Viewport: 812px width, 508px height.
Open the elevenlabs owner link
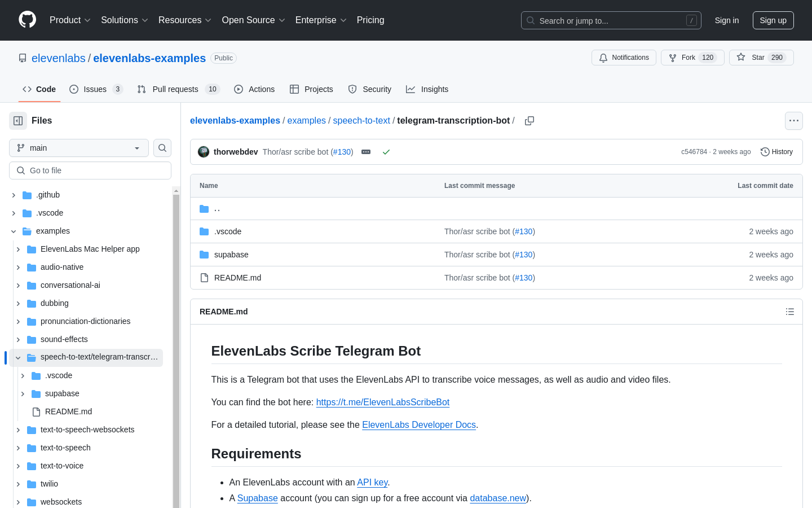point(59,58)
